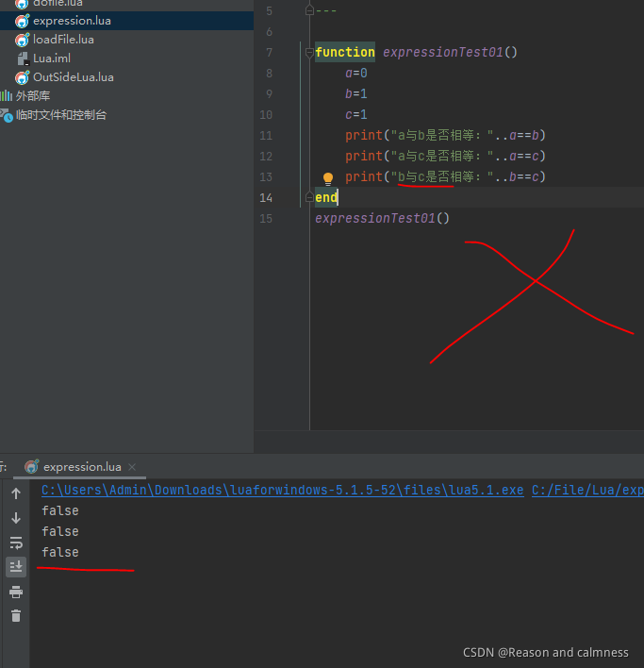Viewport: 644px width, 668px height.
Task: Click the down arrow in run console toolbar
Action: tap(16, 518)
